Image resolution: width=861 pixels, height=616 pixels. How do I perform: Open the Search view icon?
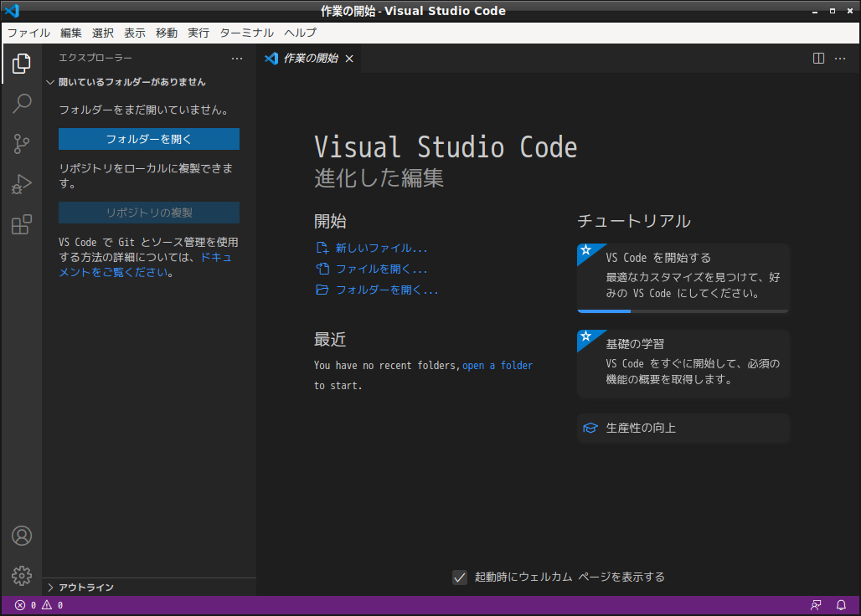point(22,103)
